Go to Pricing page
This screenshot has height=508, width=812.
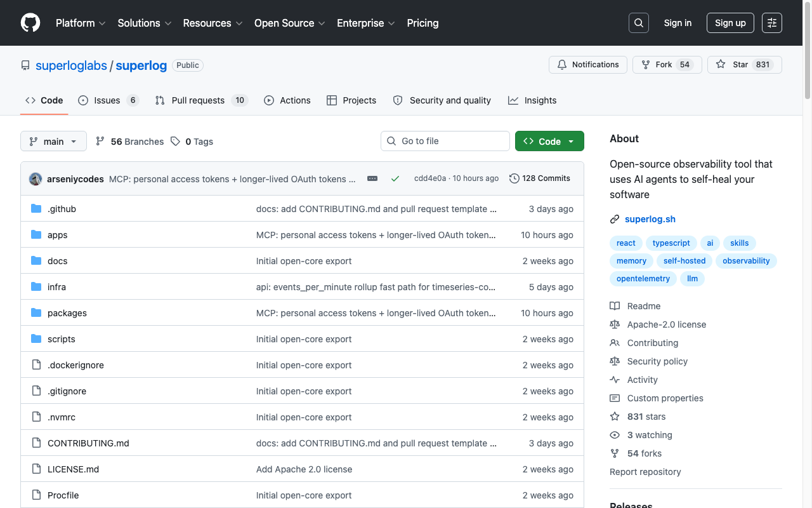click(422, 23)
